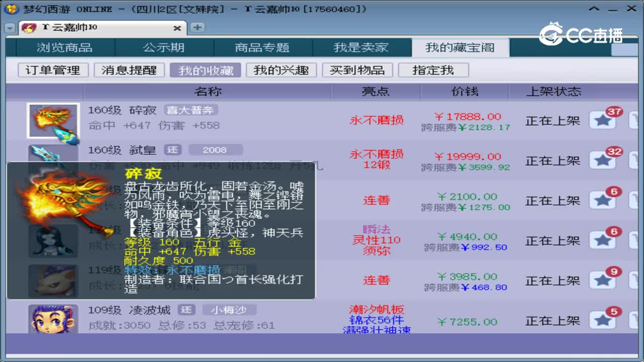Click the 还 badge in the 凌波城 row
The height and width of the screenshot is (362, 644).
tap(187, 310)
